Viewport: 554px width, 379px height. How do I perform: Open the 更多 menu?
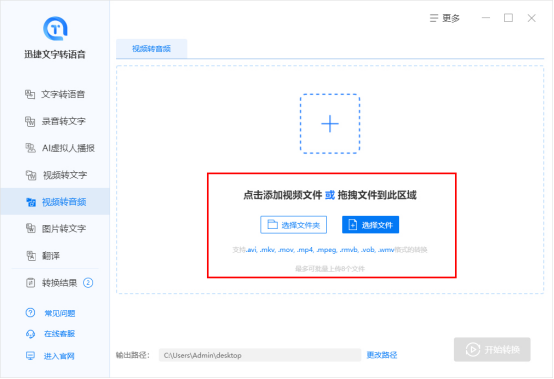[444, 18]
